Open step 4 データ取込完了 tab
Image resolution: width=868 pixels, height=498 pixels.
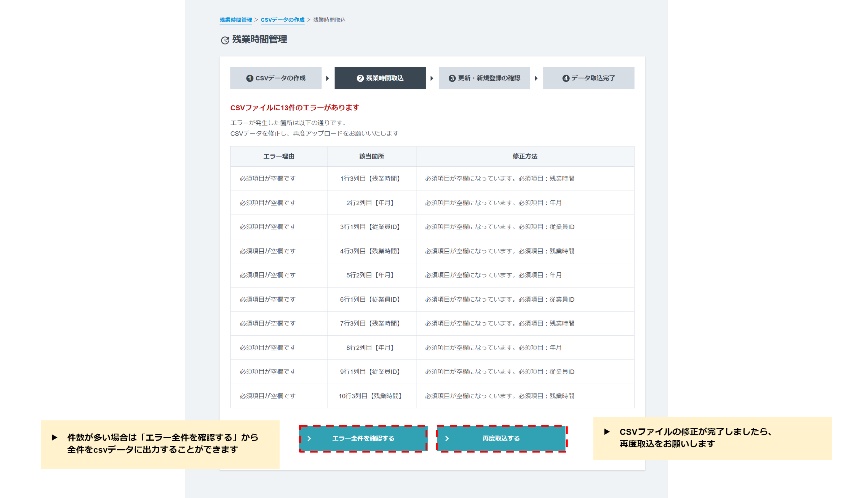pos(588,78)
